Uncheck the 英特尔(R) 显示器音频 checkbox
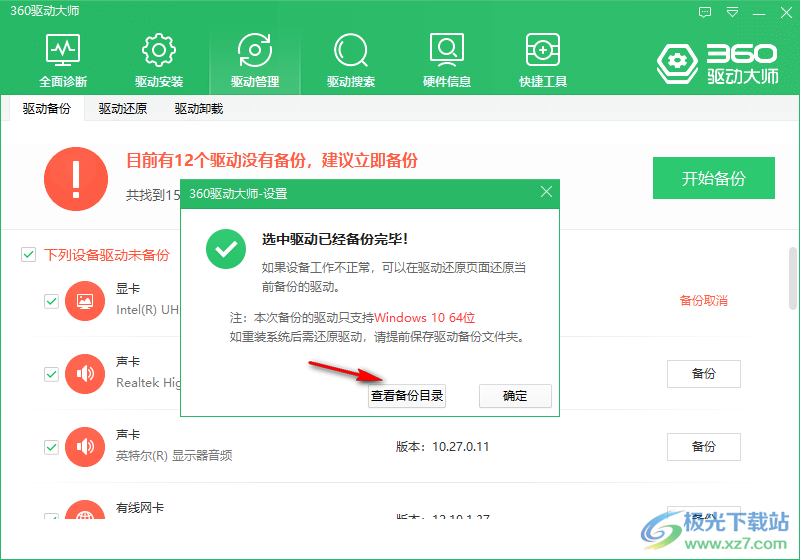 52,447
